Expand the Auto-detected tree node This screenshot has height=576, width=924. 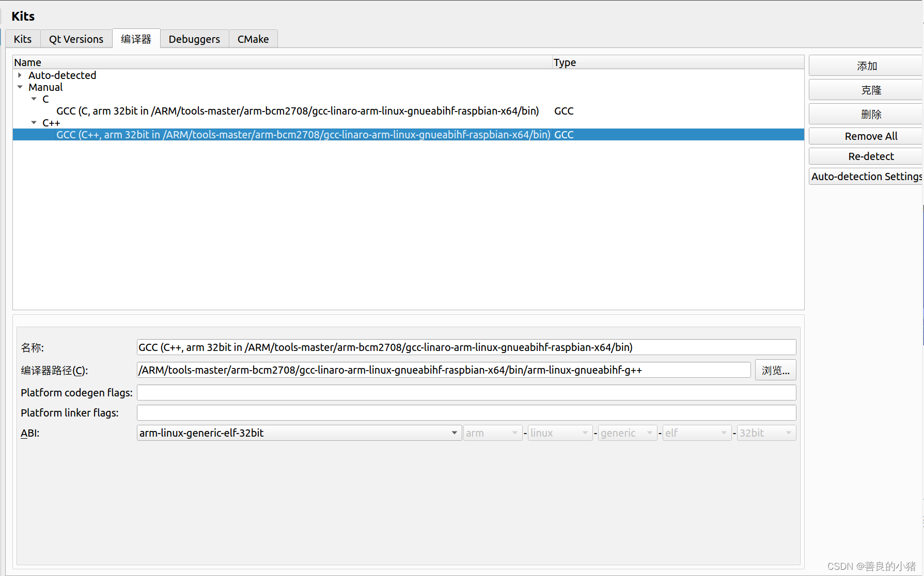[x=20, y=75]
